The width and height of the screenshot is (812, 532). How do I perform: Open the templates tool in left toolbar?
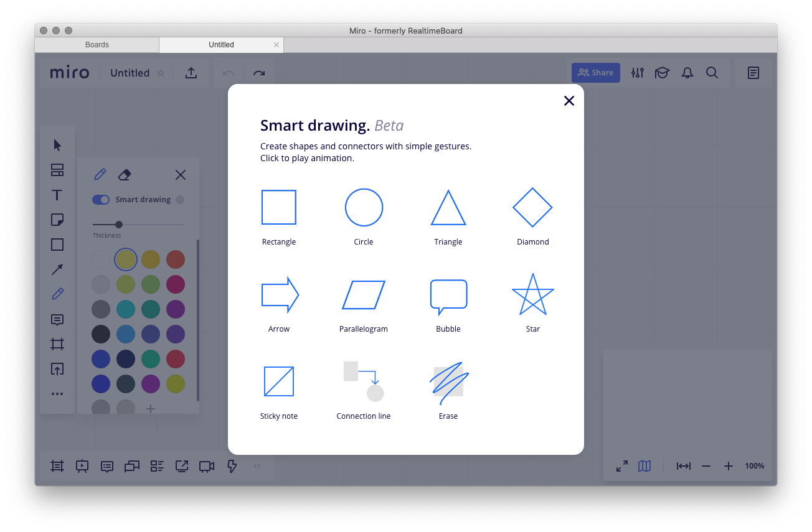pos(57,170)
